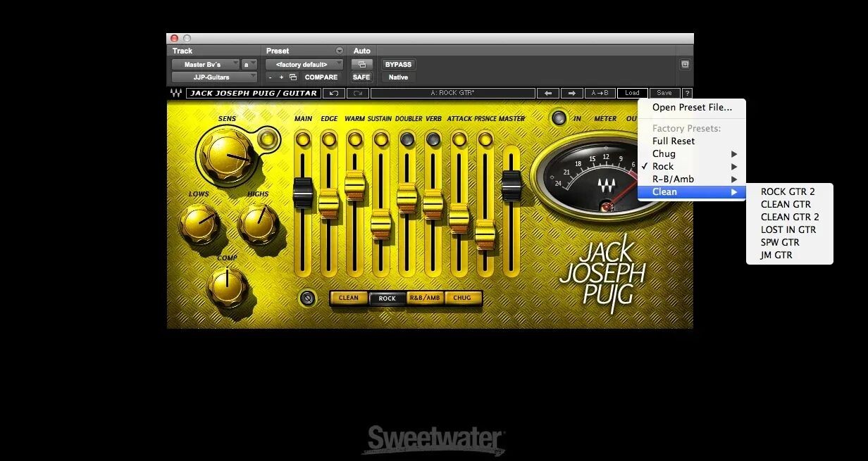
Task: Toggle the WARM channel light
Action: click(x=355, y=139)
